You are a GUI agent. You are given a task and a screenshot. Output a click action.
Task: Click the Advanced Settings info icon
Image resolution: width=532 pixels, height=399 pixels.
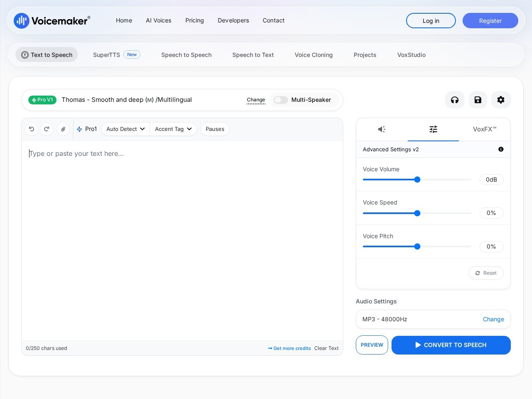[x=501, y=149]
